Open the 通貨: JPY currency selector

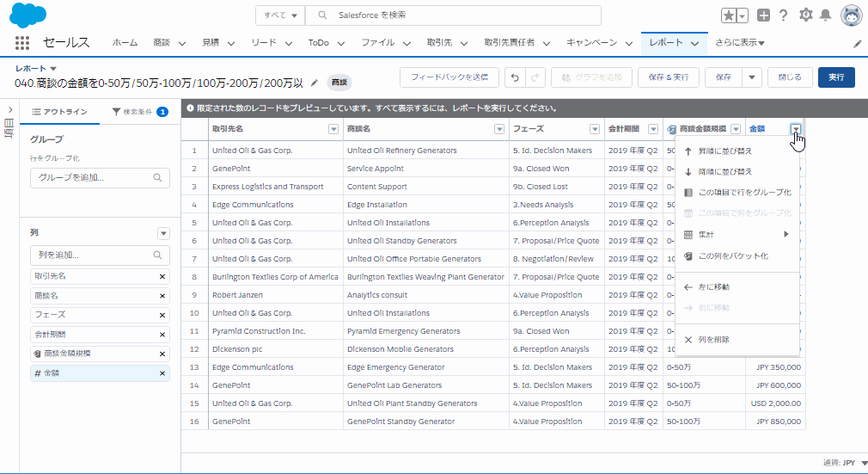pos(845,463)
